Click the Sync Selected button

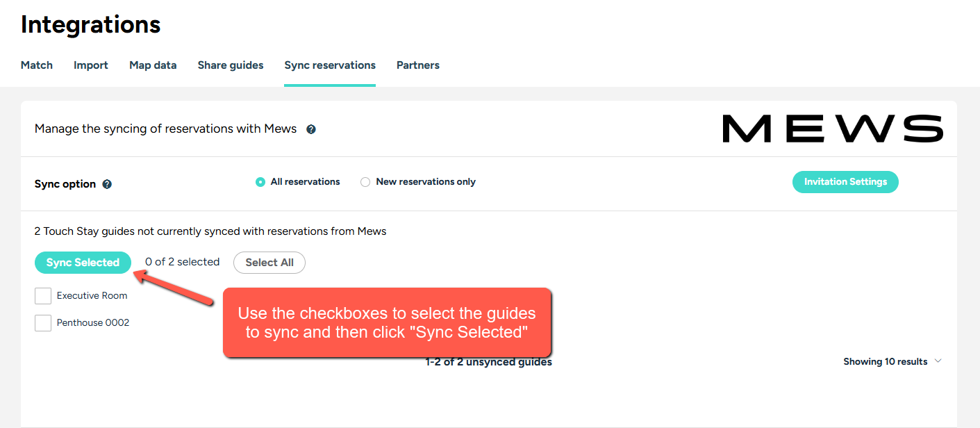pos(83,263)
